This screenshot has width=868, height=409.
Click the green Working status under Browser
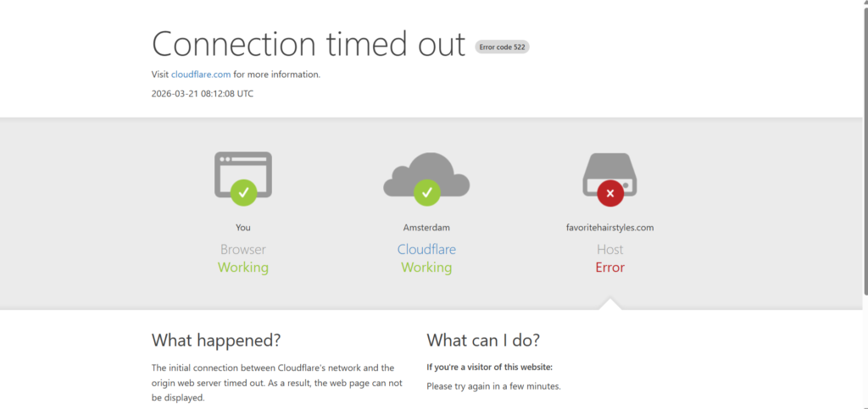click(243, 268)
